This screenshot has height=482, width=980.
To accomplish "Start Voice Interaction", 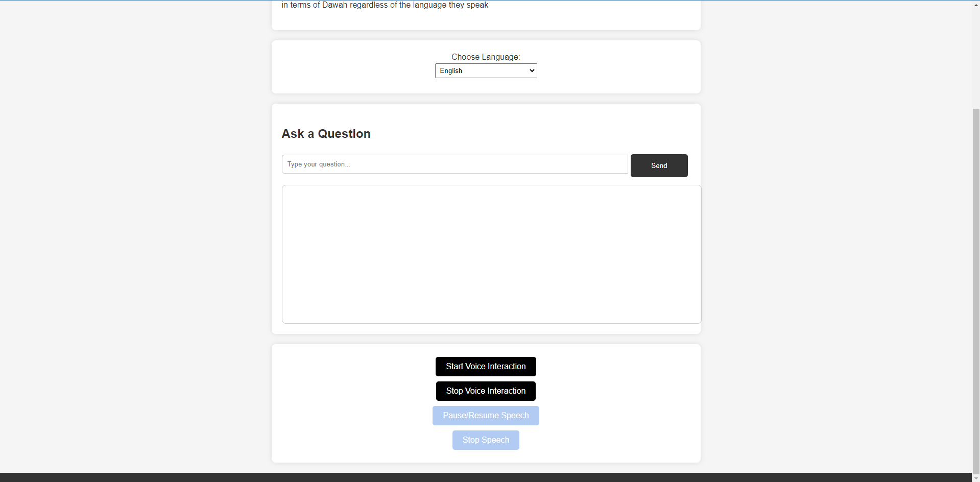I will coord(486,367).
